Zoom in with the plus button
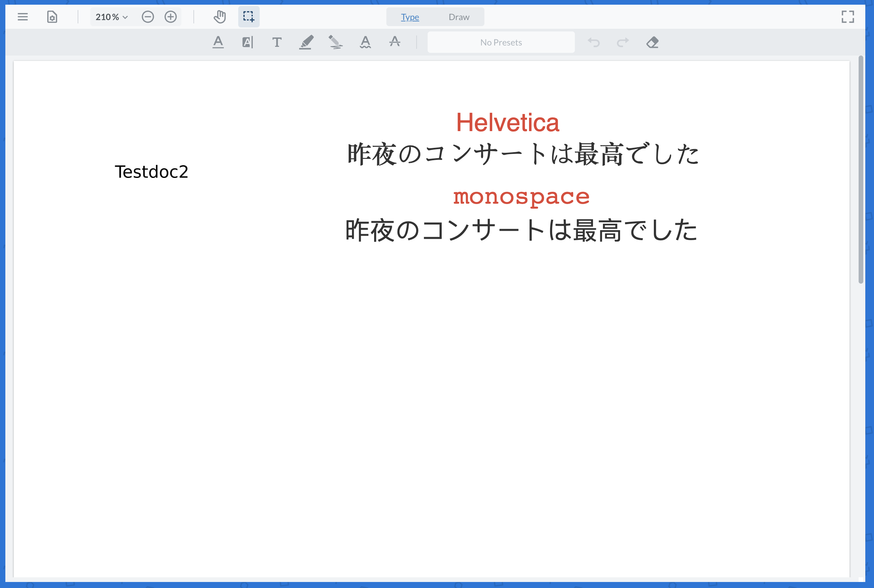Viewport: 874px width, 588px height. point(171,17)
